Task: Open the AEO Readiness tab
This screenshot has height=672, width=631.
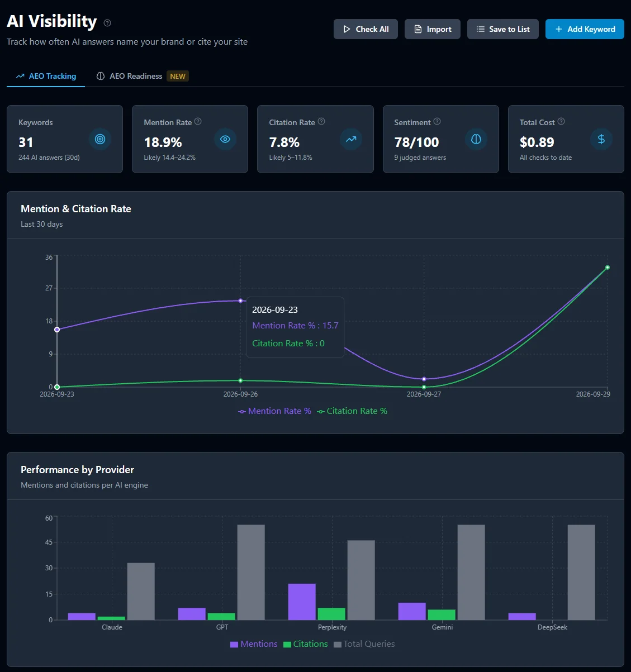Action: pos(143,76)
